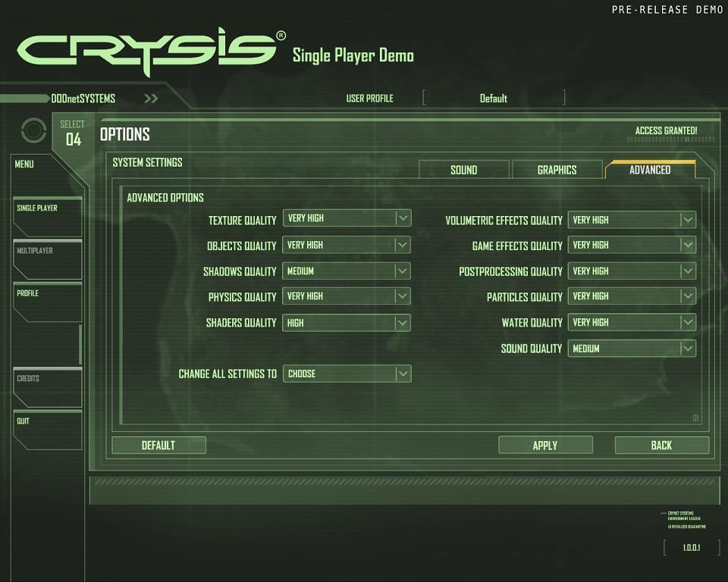The height and width of the screenshot is (582, 728).
Task: Click the 000netSYSTEMS text
Action: coord(83,99)
